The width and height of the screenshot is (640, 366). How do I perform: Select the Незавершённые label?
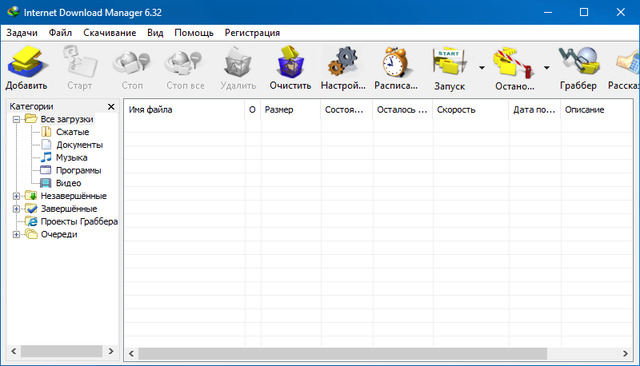click(73, 196)
